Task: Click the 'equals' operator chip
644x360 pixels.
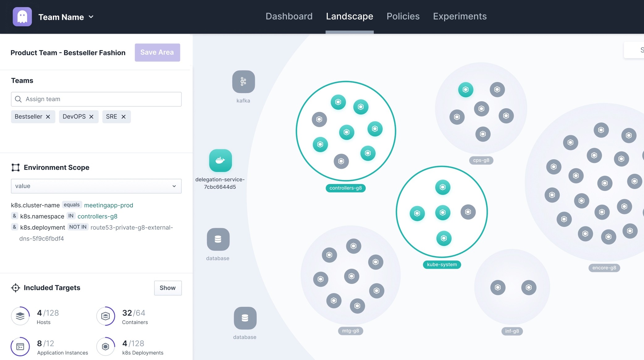Action: click(x=72, y=205)
